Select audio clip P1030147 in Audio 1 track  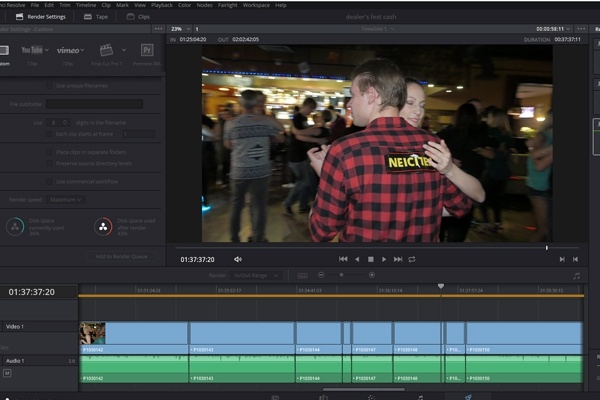pos(372,369)
